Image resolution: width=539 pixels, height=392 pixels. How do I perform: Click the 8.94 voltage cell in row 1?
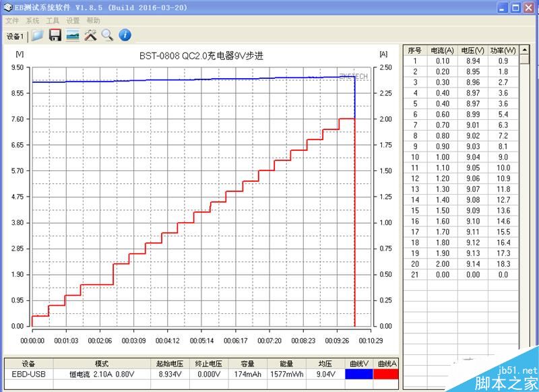click(x=473, y=61)
